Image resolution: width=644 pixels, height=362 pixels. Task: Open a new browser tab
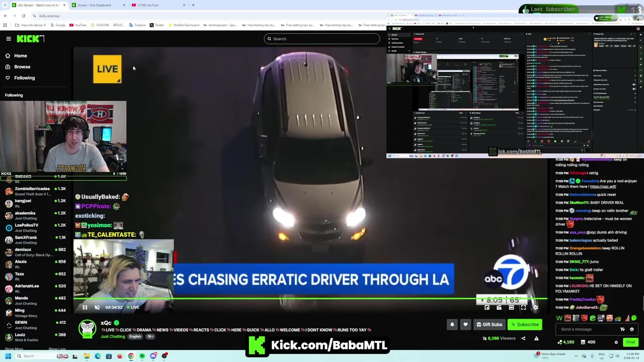point(193,5)
